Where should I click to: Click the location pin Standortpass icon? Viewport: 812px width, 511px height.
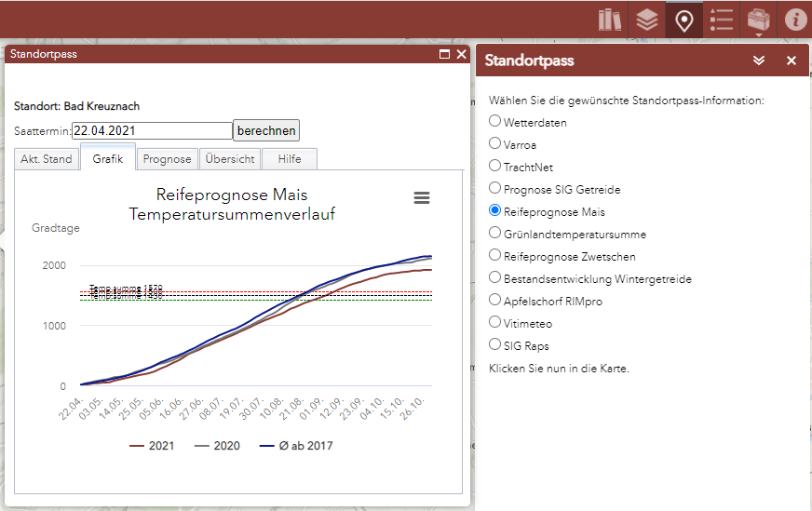click(x=684, y=20)
